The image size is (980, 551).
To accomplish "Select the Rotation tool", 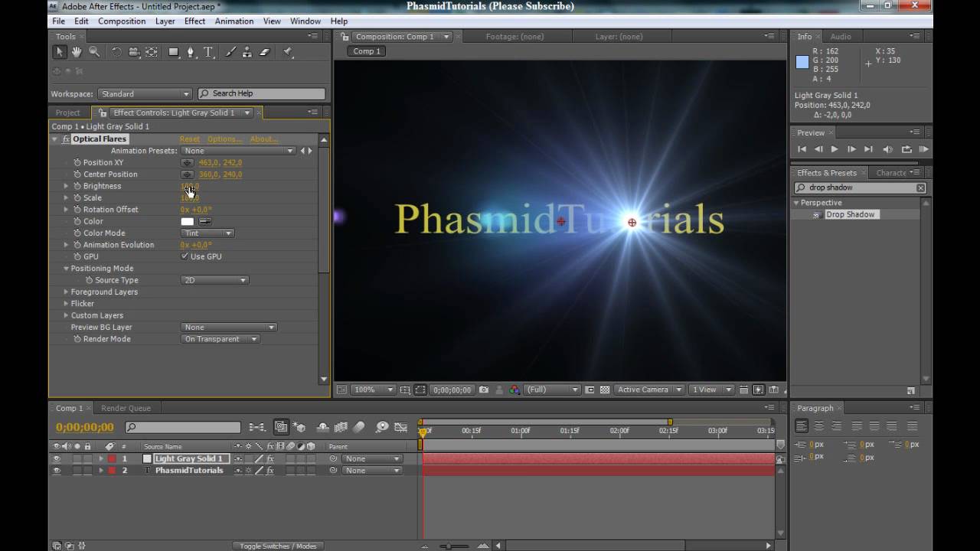I will click(x=116, y=52).
